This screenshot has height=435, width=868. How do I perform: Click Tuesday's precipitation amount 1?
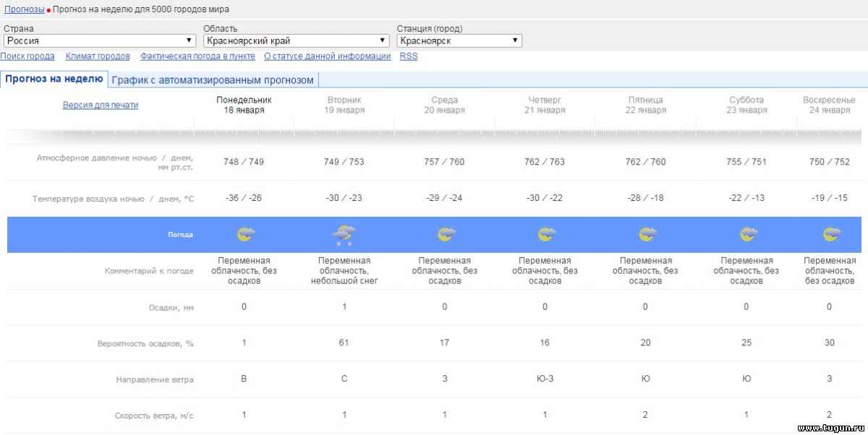coord(344,306)
